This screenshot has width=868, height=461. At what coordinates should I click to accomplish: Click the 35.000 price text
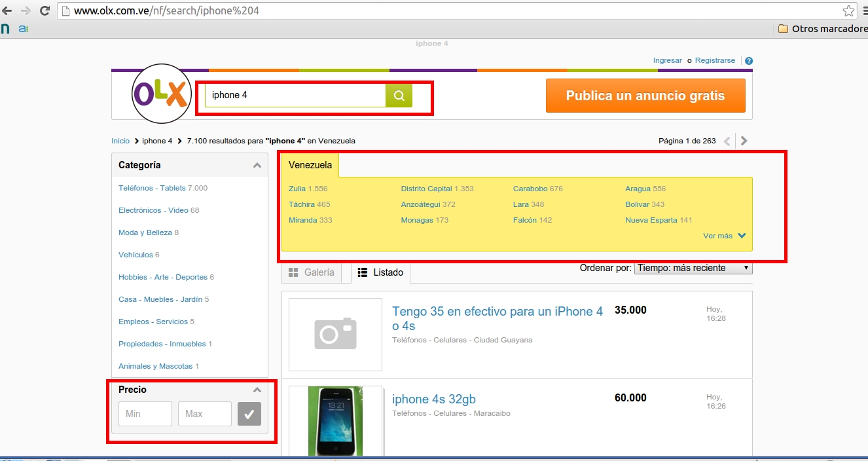click(630, 310)
